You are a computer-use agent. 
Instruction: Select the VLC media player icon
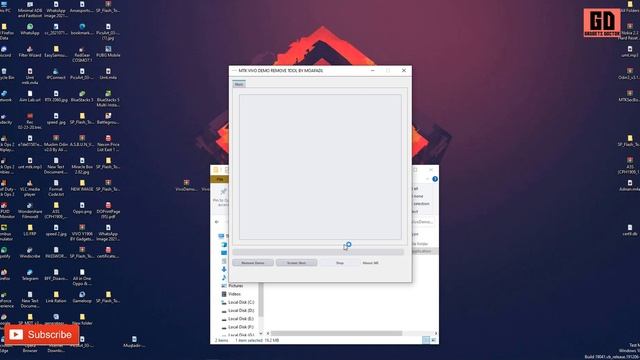coord(30,189)
